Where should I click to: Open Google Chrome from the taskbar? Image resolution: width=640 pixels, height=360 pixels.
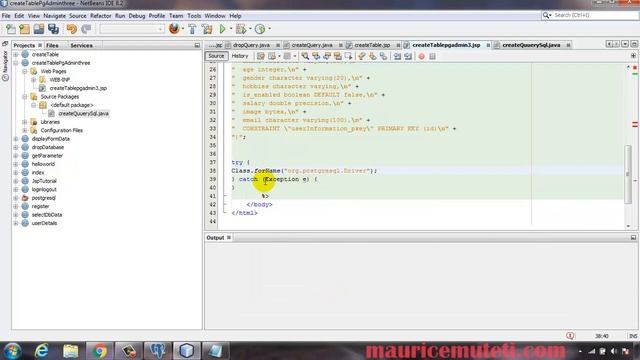(99, 351)
